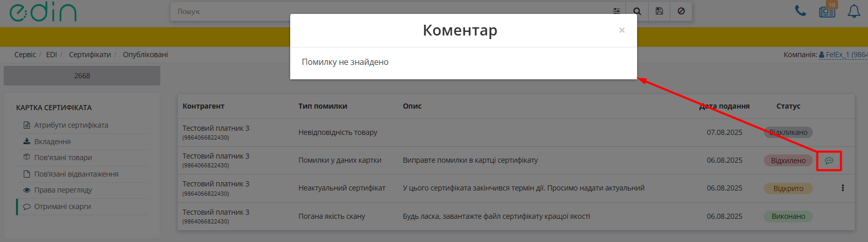
Task: Select Погана якість скану cell
Action: click(331, 216)
